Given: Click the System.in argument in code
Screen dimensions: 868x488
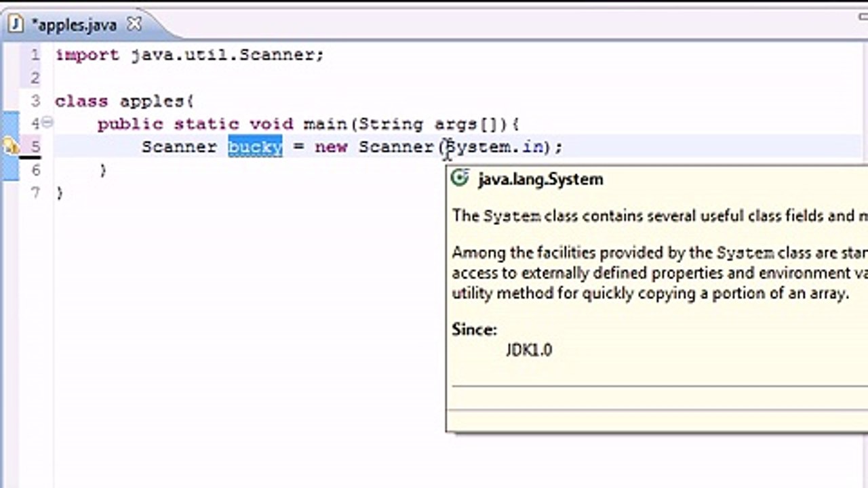Looking at the screenshot, I should 494,146.
